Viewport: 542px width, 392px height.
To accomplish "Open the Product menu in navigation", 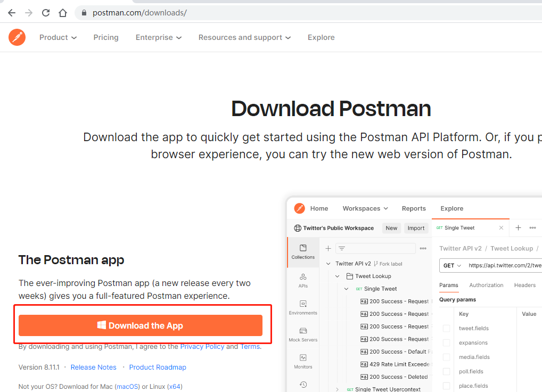I will (x=58, y=37).
